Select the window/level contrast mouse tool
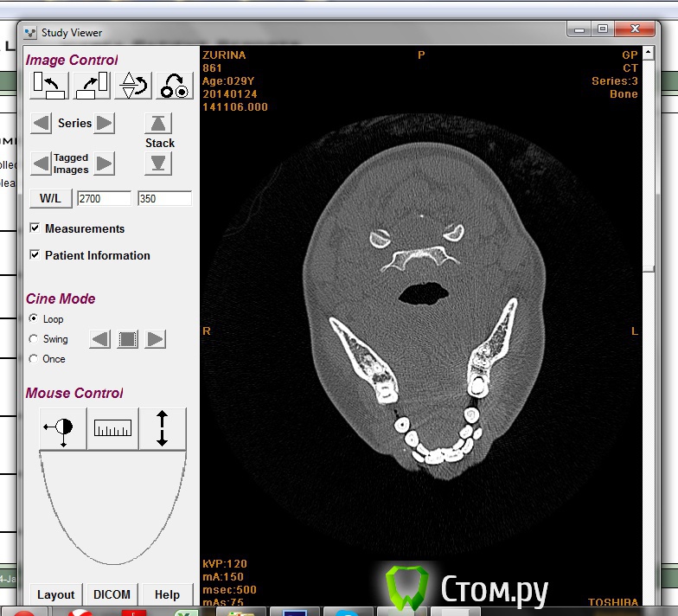Screen dimensions: 678x616 [x=63, y=429]
